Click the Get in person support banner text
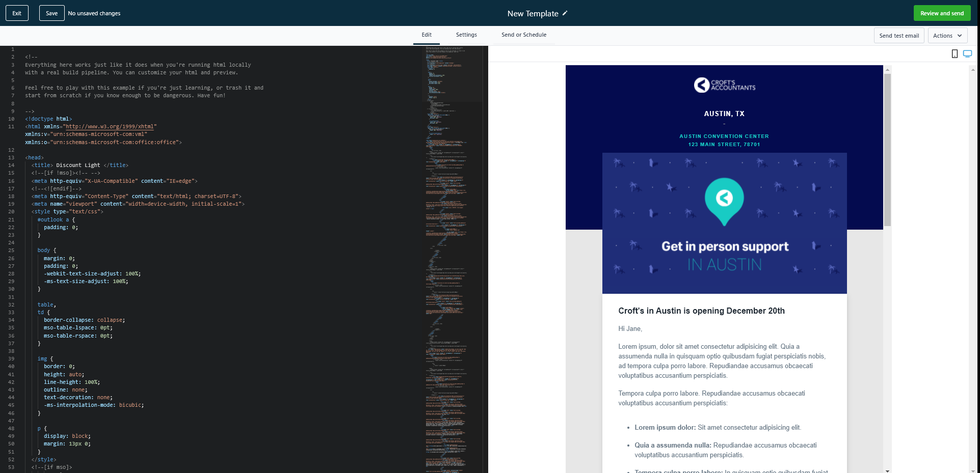The width and height of the screenshot is (980, 473). point(725,246)
